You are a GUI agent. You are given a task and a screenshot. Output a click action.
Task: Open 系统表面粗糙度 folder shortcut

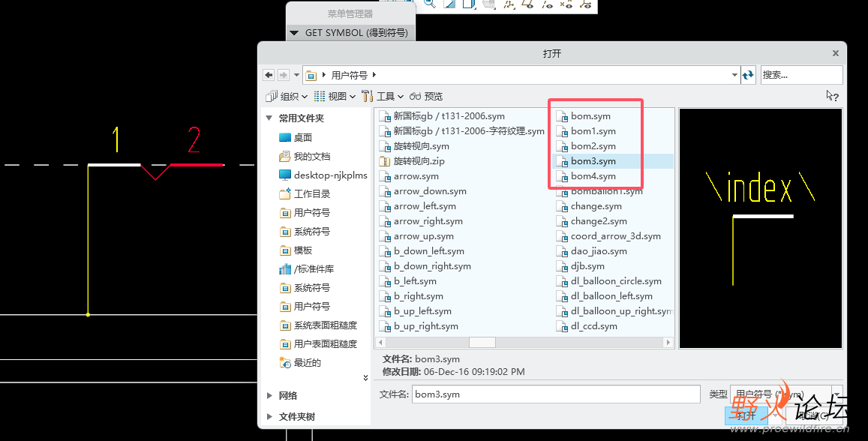tap(318, 325)
